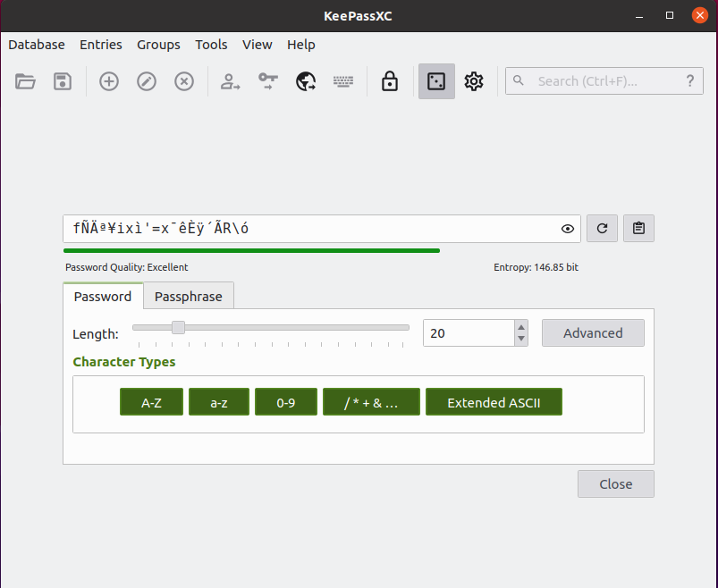Open the Entries menu
The image size is (718, 588).
[101, 45]
